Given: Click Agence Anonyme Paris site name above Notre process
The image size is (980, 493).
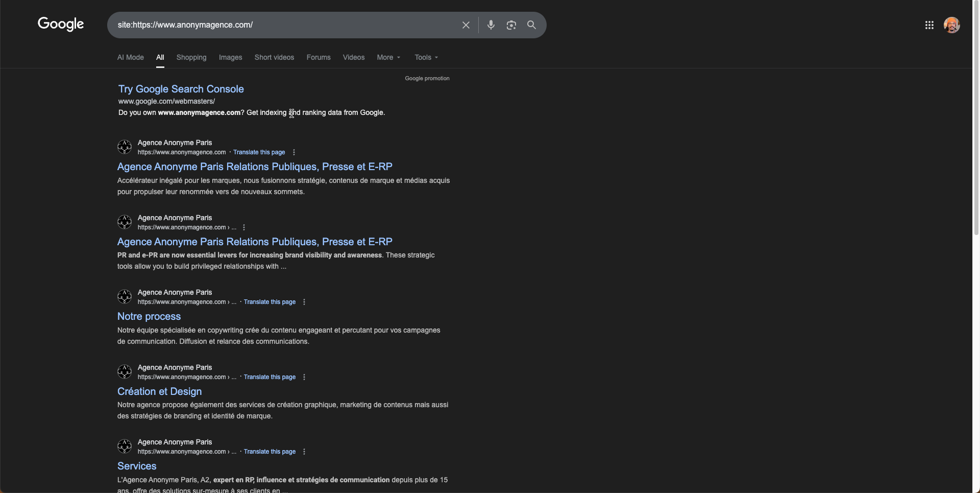Looking at the screenshot, I should (175, 292).
